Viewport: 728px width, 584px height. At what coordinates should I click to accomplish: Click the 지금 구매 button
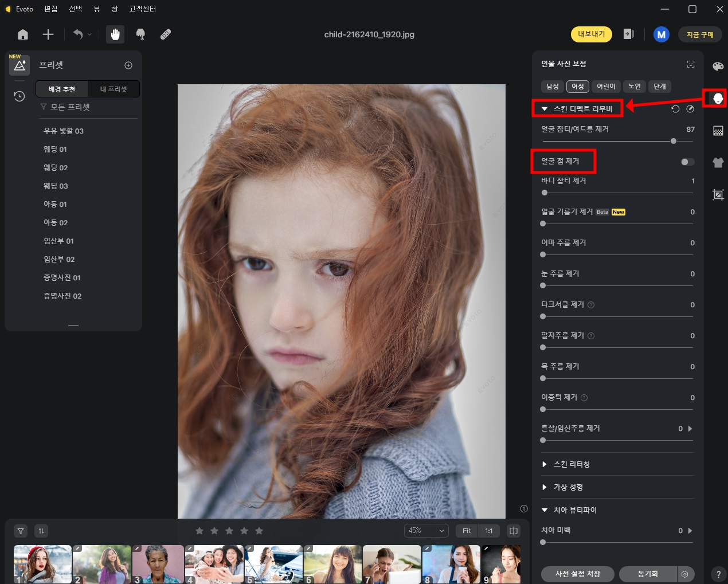coord(700,34)
